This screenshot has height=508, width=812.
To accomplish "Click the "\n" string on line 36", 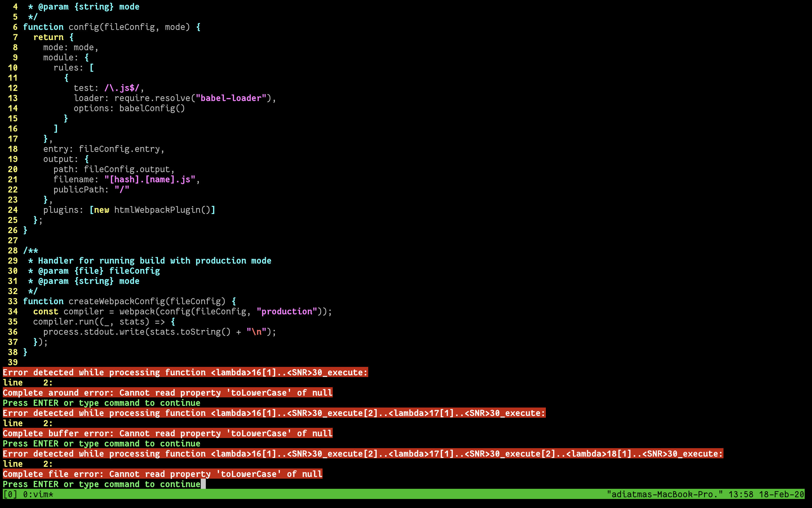I will click(x=256, y=332).
